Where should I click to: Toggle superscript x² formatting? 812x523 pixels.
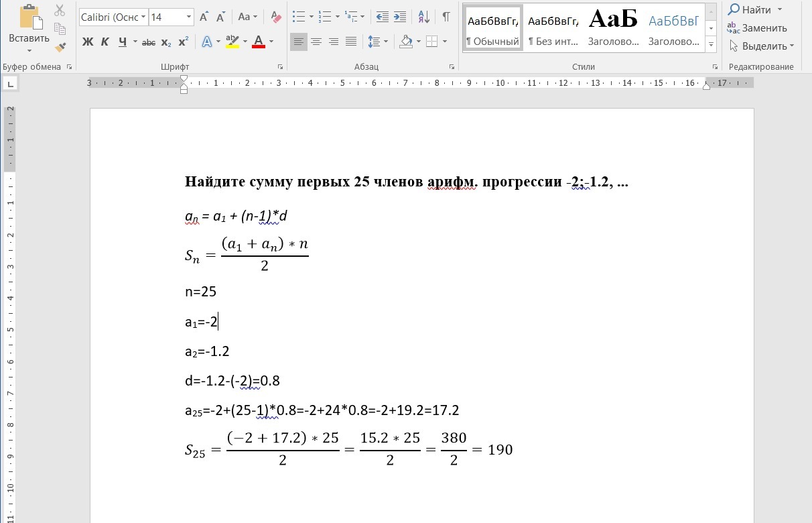pyautogui.click(x=184, y=42)
